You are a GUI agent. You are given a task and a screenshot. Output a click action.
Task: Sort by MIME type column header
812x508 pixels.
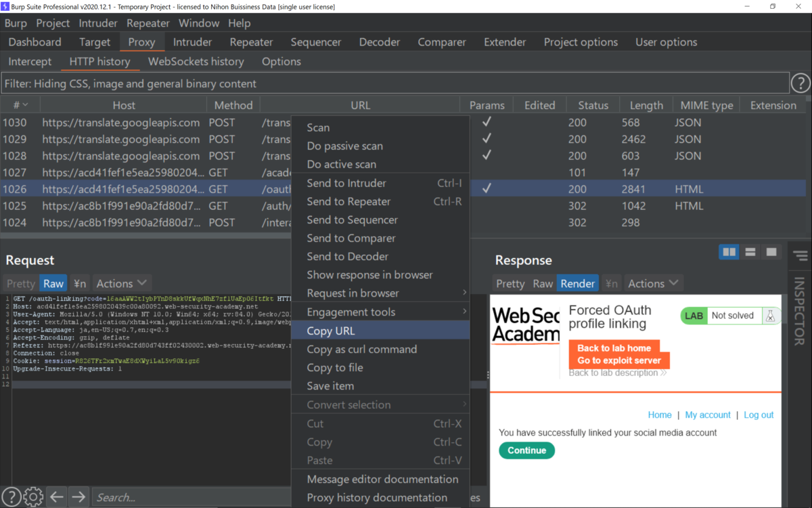point(706,105)
